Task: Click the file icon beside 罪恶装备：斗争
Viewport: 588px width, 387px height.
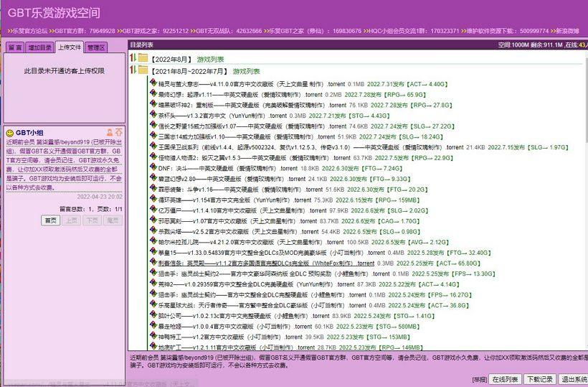Action: pos(153,187)
